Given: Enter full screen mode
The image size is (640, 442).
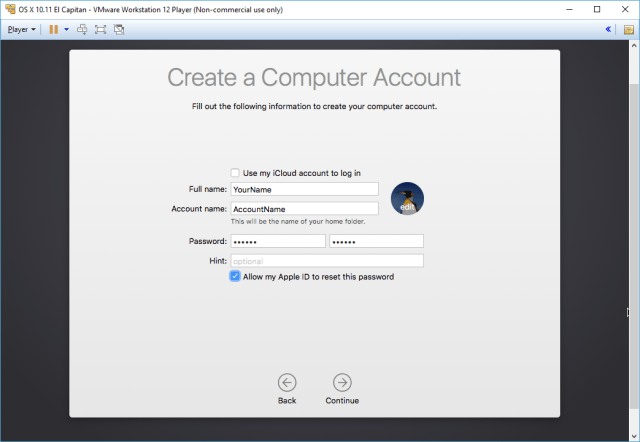Looking at the screenshot, I should pyautogui.click(x=100, y=29).
